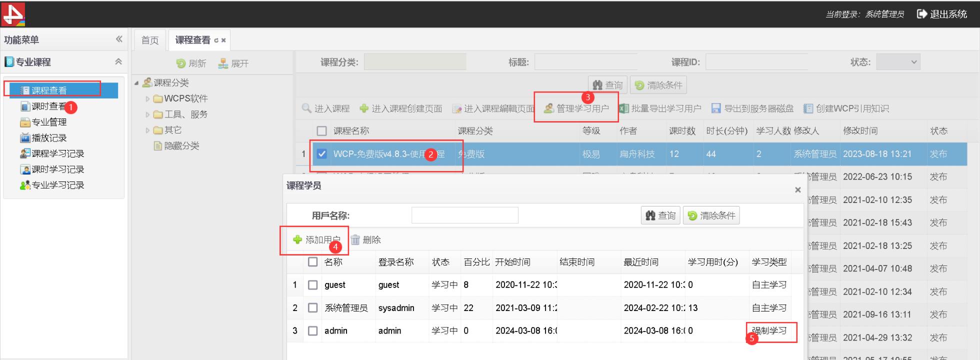Screen dimensions: 980x360
Task: Click 进入课程创建页面 toolbar item
Action: tap(401, 108)
